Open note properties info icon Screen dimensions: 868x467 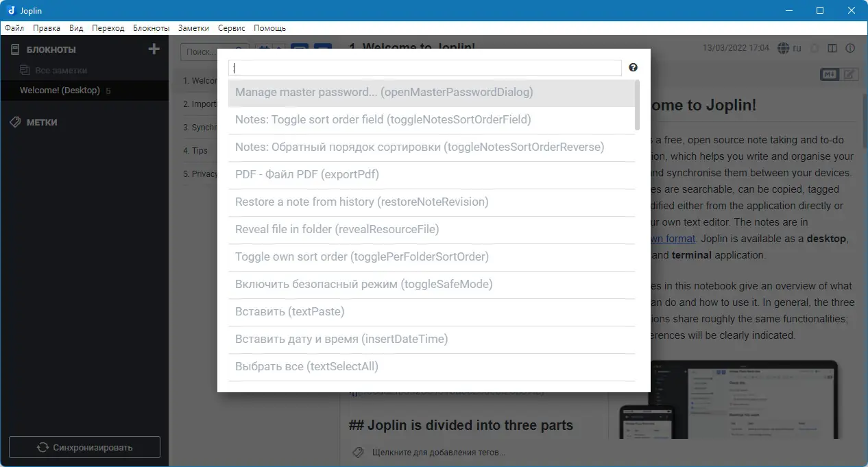click(851, 49)
